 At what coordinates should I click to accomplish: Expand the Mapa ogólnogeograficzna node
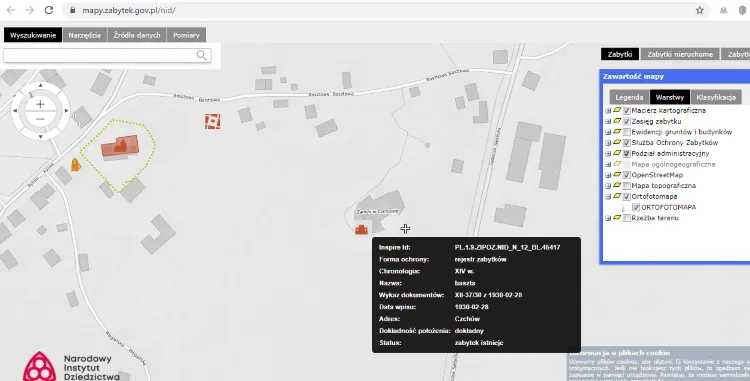pyautogui.click(x=608, y=164)
